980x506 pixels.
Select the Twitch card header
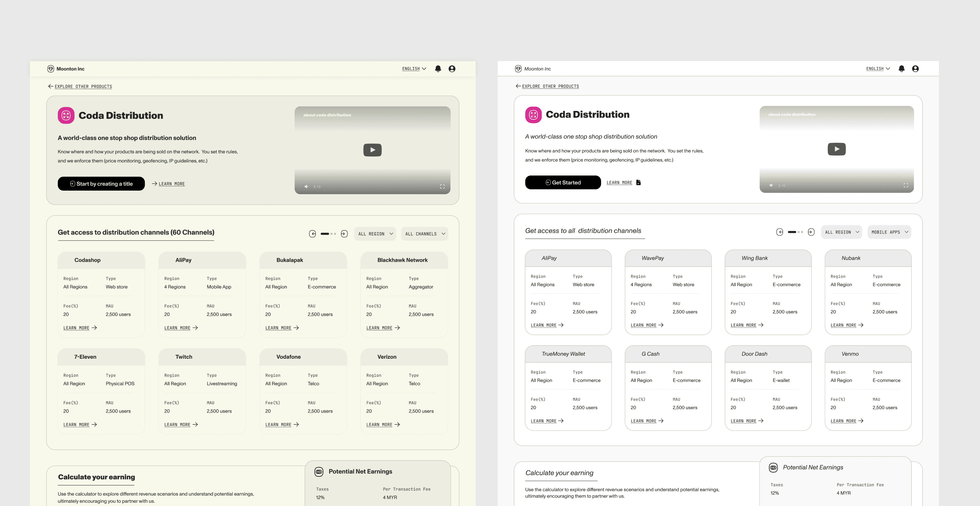[x=202, y=357]
